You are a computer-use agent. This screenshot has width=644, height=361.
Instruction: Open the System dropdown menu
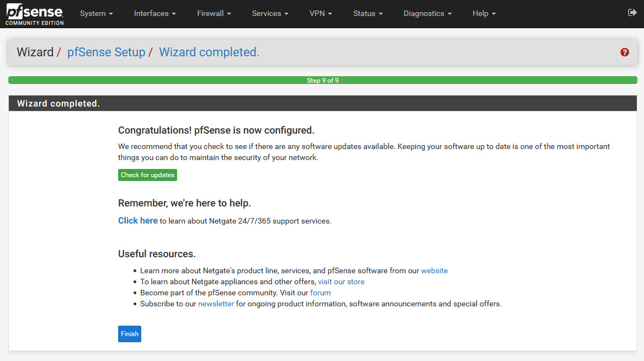pyautogui.click(x=96, y=14)
